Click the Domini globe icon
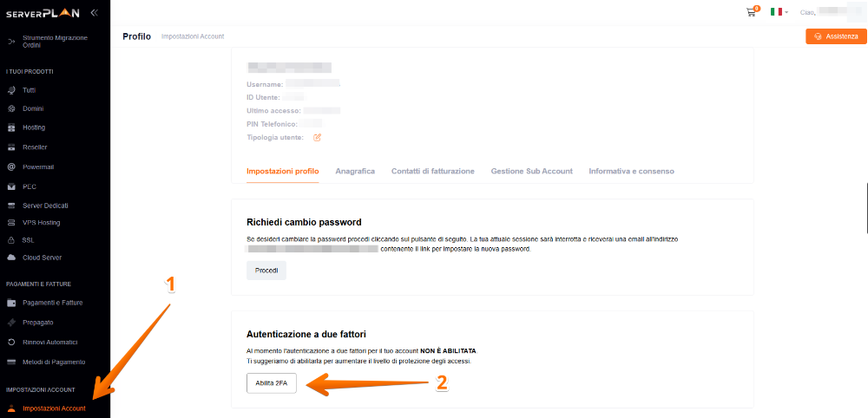Screen dimensions: 868x418 coord(11,108)
